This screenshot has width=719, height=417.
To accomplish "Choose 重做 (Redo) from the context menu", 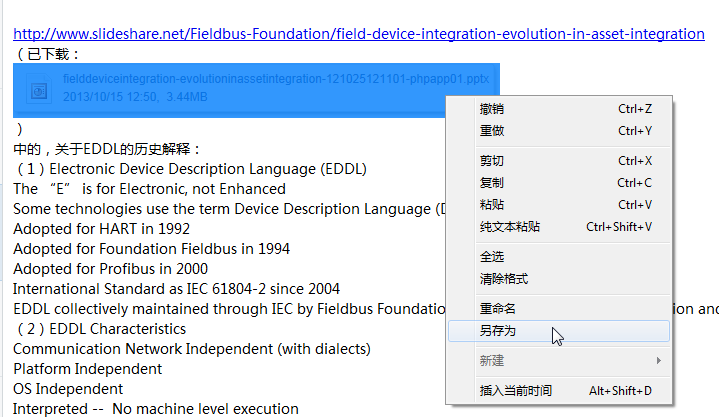I will [x=492, y=131].
